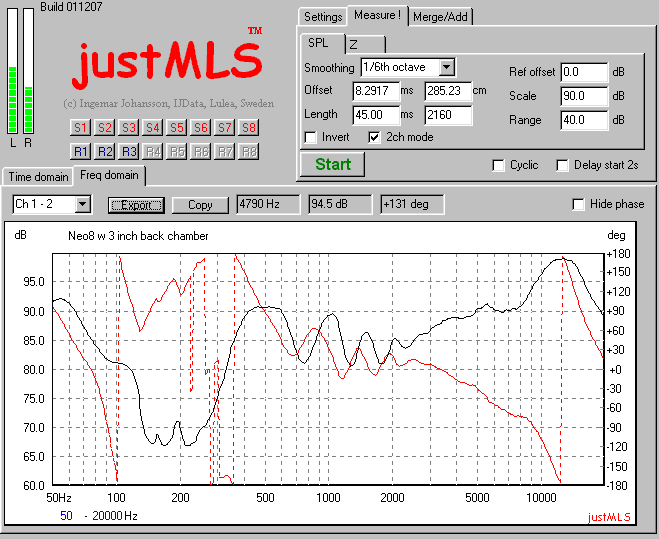
Task: Switch to Time domain view
Action: [38, 177]
